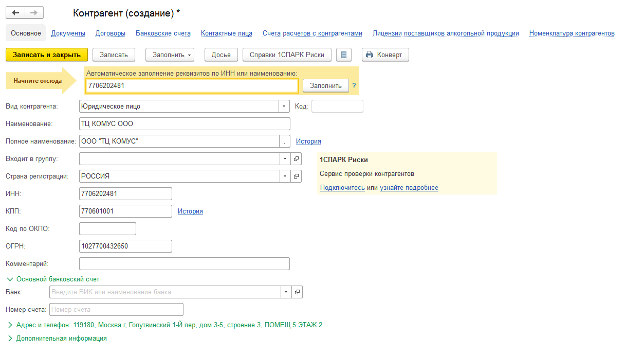
Task: Open the Документы tab
Action: pos(68,33)
